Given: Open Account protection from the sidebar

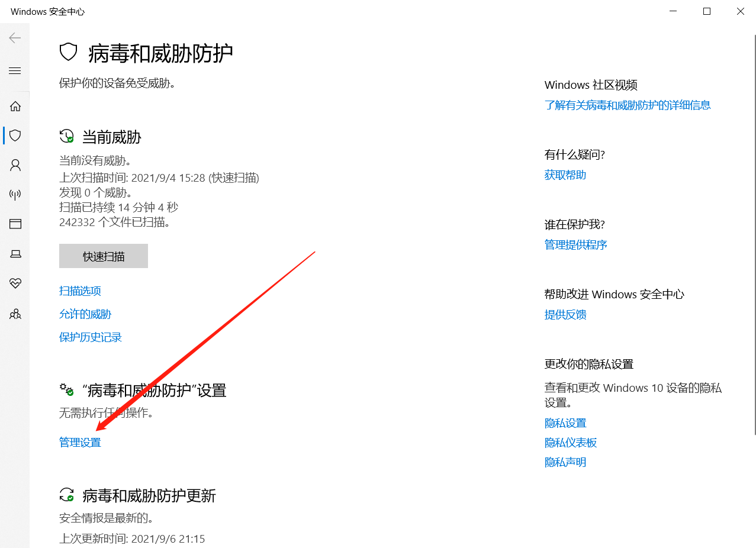Looking at the screenshot, I should [x=15, y=165].
